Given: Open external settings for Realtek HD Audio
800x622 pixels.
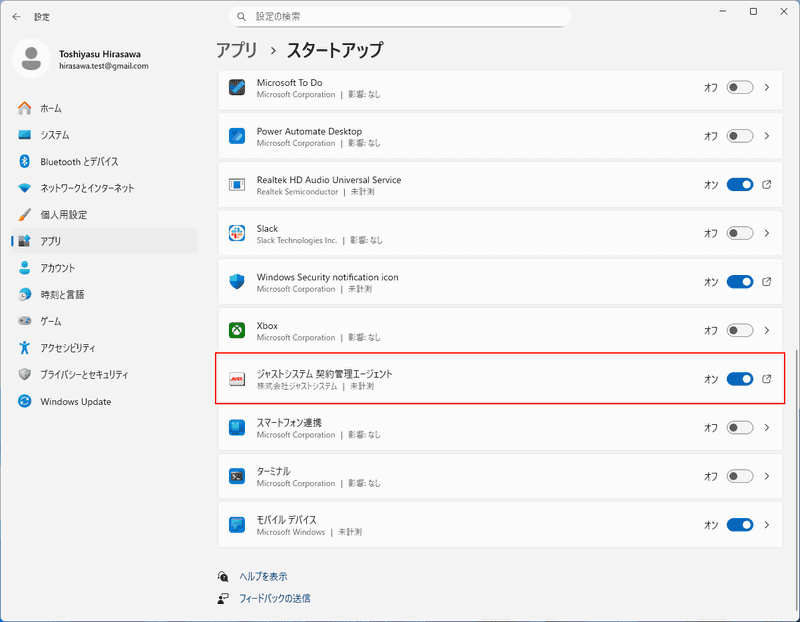Looking at the screenshot, I should [766, 185].
